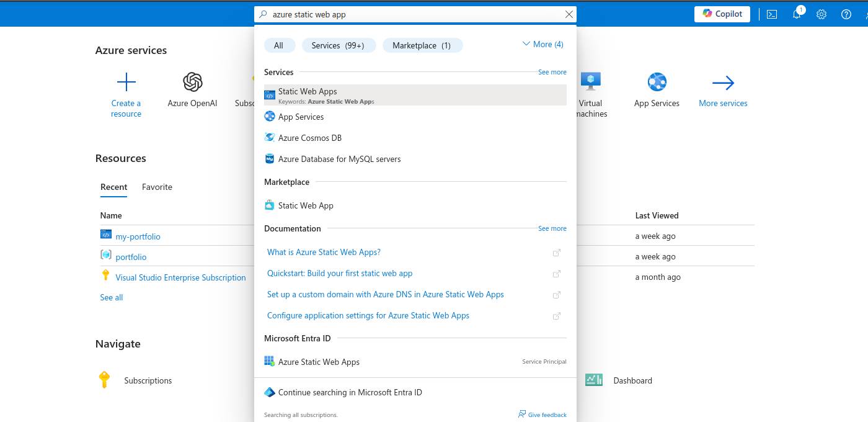This screenshot has height=422, width=868.
Task: Open App Services search result
Action: 415,117
